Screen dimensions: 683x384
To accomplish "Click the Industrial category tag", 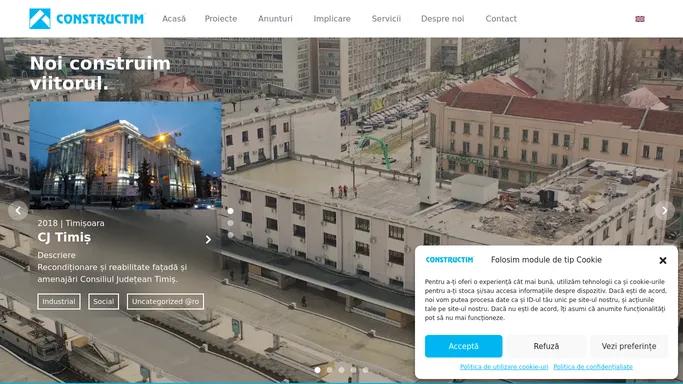I will pos(59,301).
